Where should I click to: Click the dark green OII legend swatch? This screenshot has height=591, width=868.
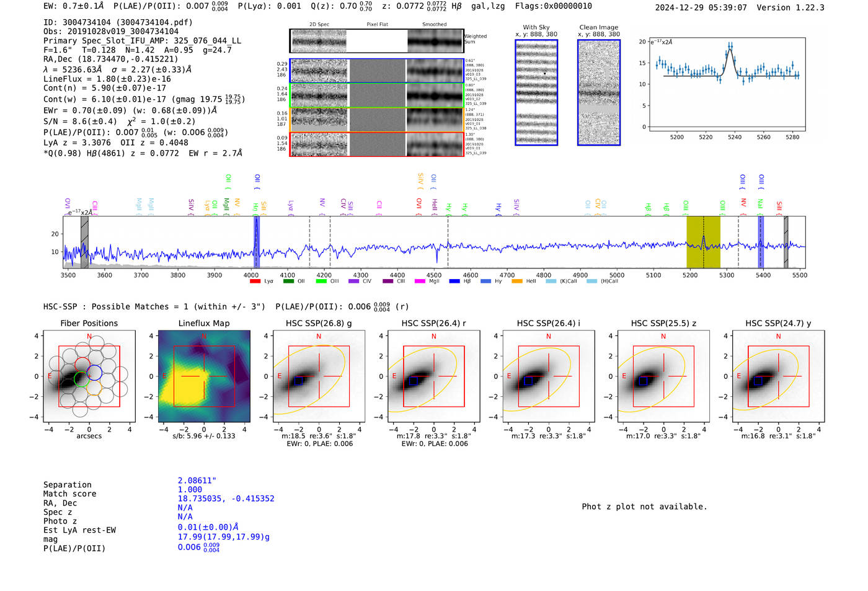pyautogui.click(x=288, y=282)
